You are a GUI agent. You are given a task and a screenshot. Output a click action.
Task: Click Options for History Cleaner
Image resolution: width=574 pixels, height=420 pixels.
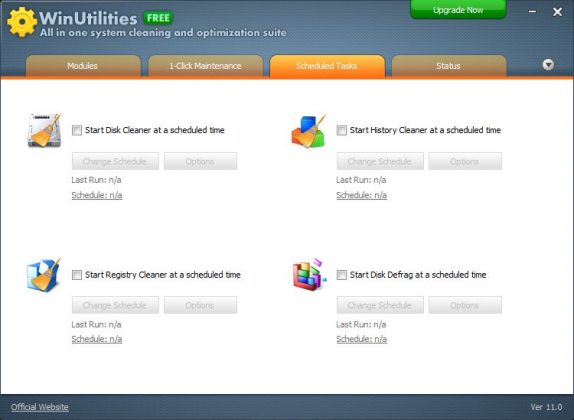tap(465, 161)
